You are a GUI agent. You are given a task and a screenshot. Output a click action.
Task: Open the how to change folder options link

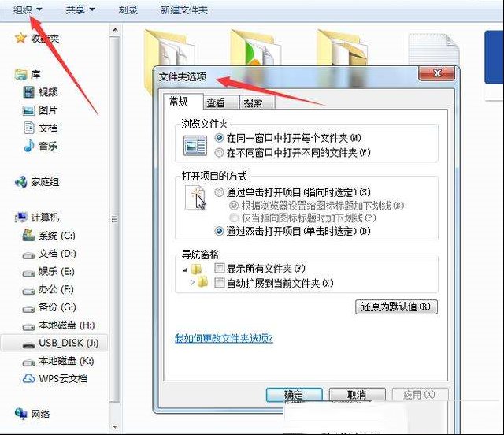(x=224, y=338)
